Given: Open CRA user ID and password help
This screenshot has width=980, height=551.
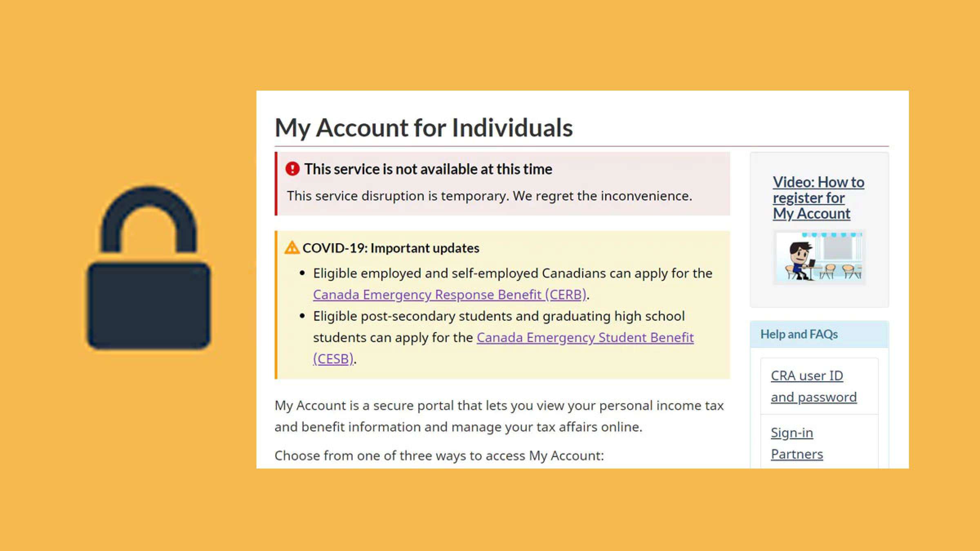Looking at the screenshot, I should [813, 386].
